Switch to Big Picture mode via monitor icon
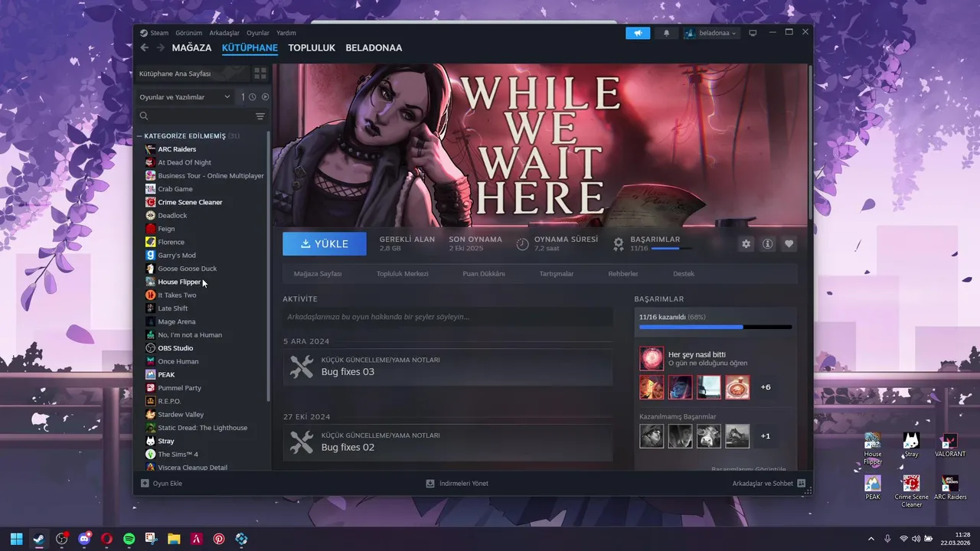Viewport: 980px width, 551px height. point(753,33)
